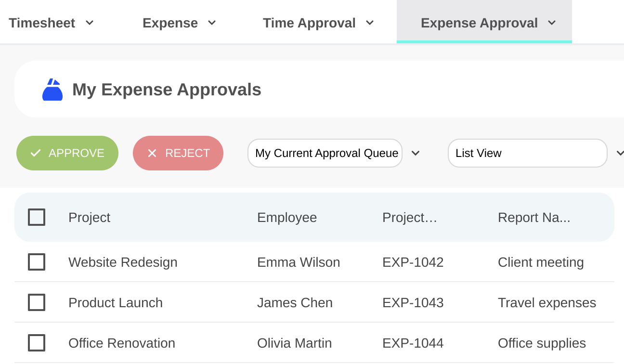Click employee name James Chen
This screenshot has width=624, height=364.
coord(295,302)
